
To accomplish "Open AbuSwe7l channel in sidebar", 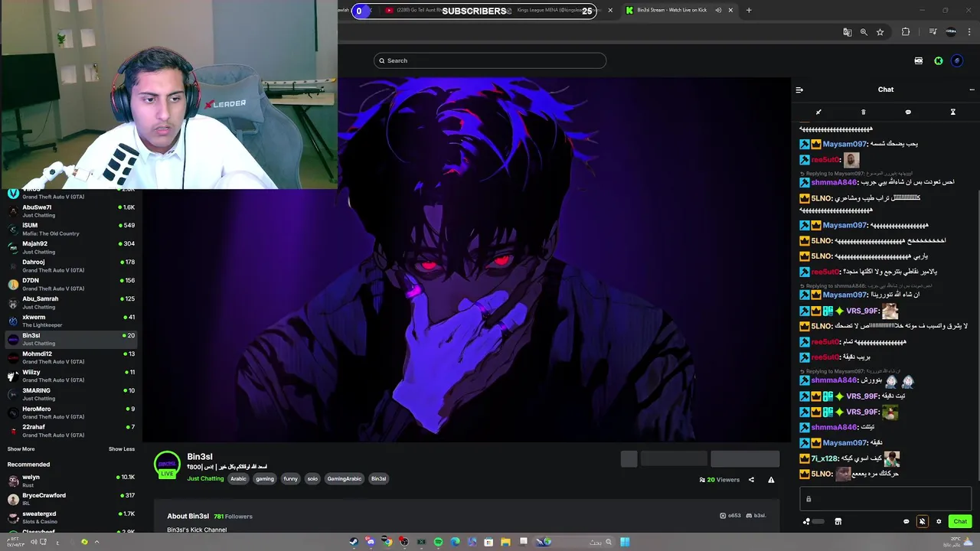I will tap(70, 210).
